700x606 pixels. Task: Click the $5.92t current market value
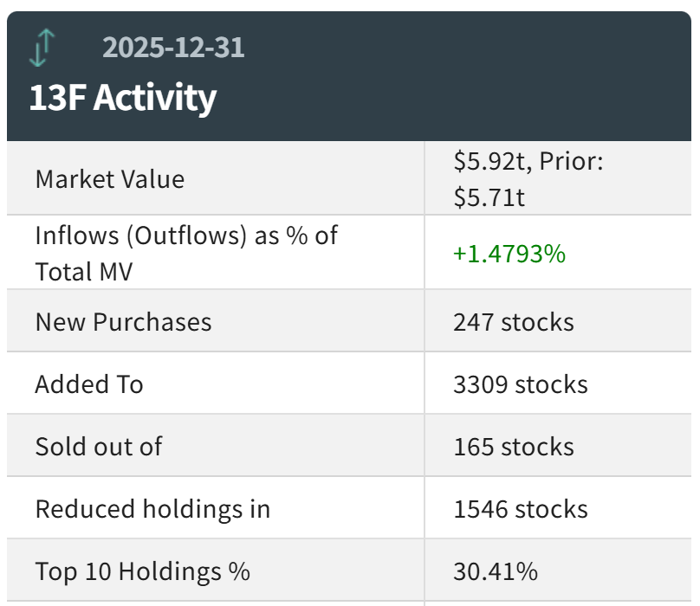[487, 161]
